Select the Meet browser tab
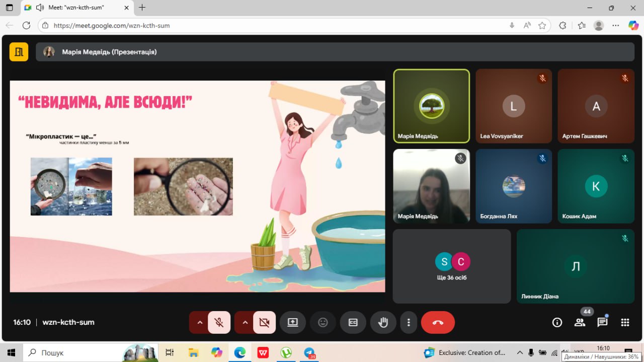 point(75,8)
